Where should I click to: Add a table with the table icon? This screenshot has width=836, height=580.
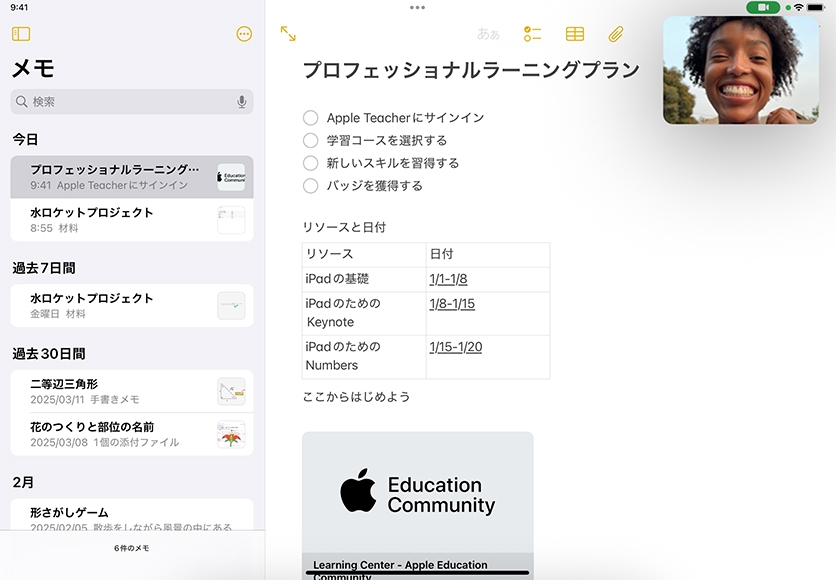(x=575, y=34)
